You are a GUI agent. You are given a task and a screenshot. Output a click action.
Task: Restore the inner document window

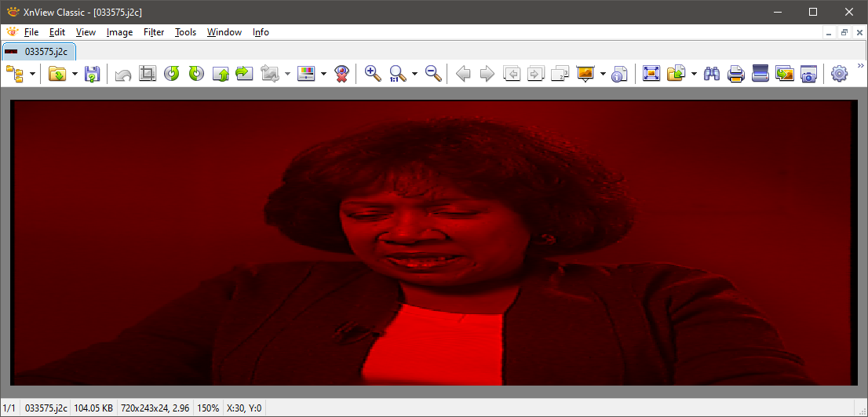coord(844,33)
